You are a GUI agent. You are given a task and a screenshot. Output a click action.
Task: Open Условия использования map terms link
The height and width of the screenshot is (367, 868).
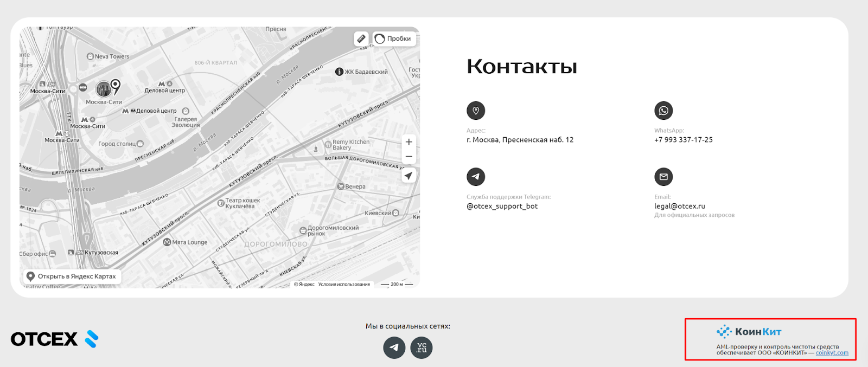[344, 284]
